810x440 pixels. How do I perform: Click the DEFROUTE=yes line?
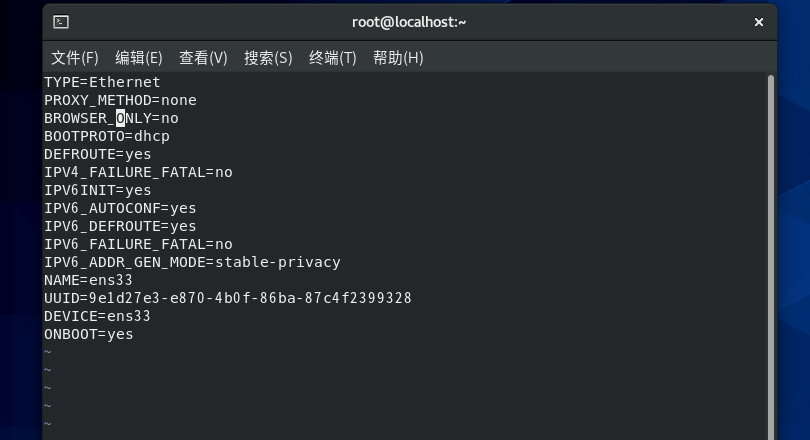click(98, 154)
